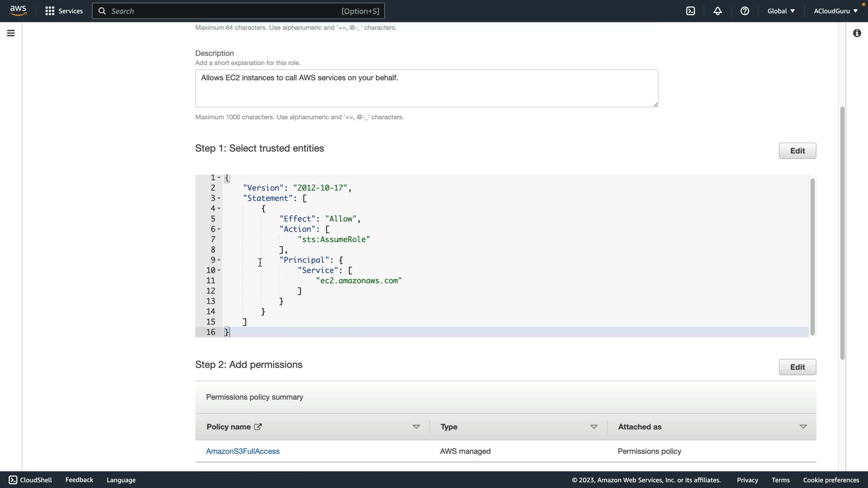This screenshot has height=488, width=868.
Task: Open the notifications bell
Action: 717,11
